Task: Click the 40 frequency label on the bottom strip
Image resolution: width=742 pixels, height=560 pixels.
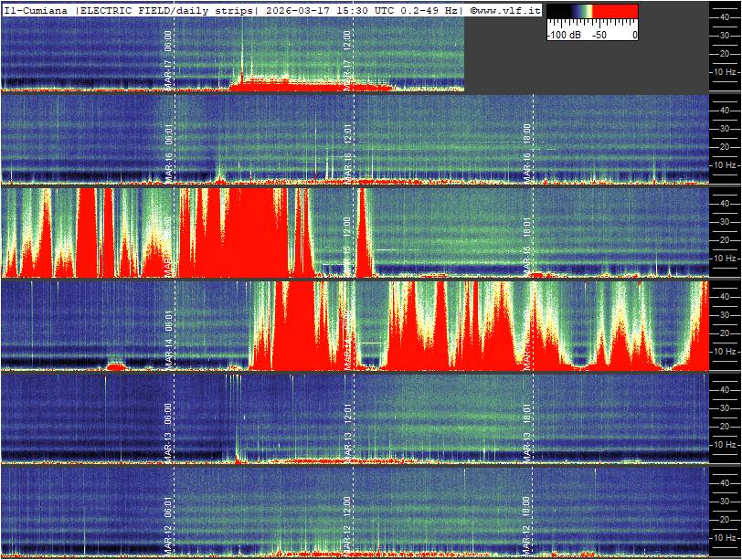Action: [x=726, y=481]
